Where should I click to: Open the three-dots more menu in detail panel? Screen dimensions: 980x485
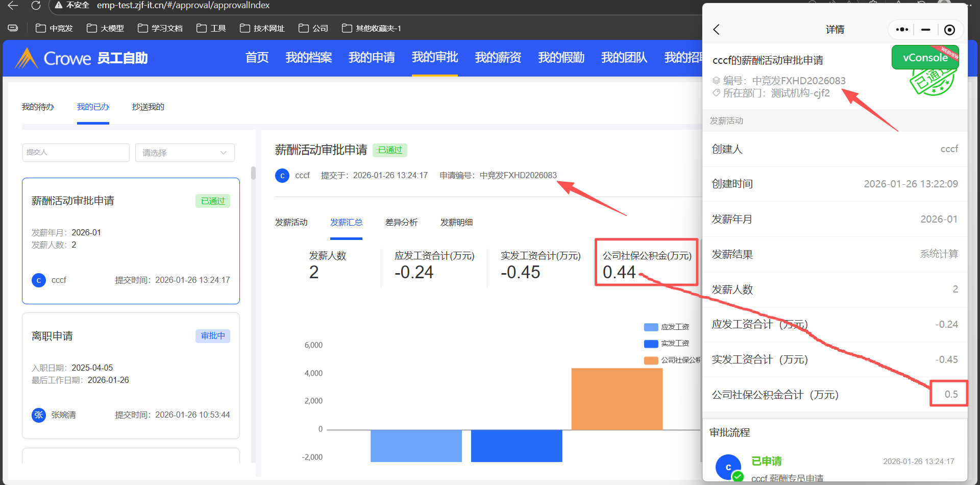(x=902, y=30)
